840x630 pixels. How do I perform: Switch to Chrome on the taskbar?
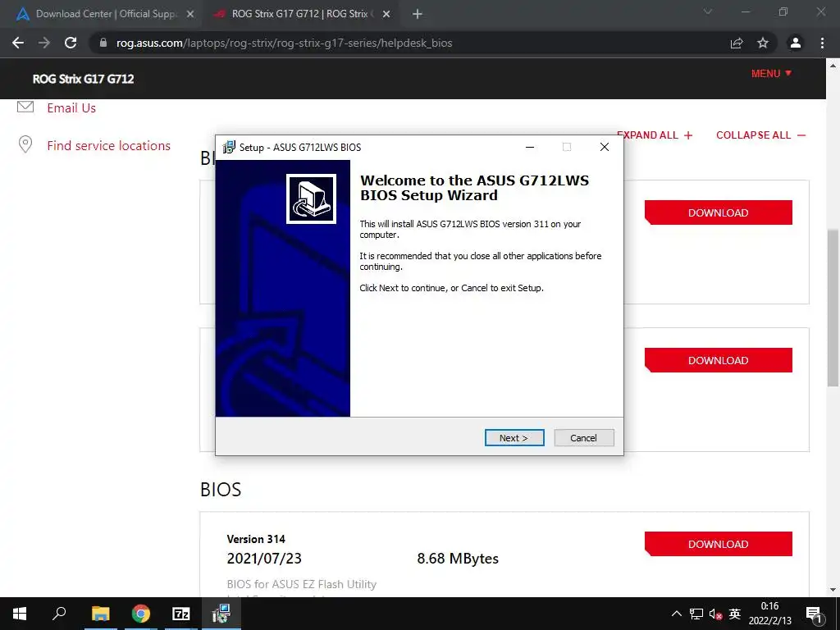point(141,614)
